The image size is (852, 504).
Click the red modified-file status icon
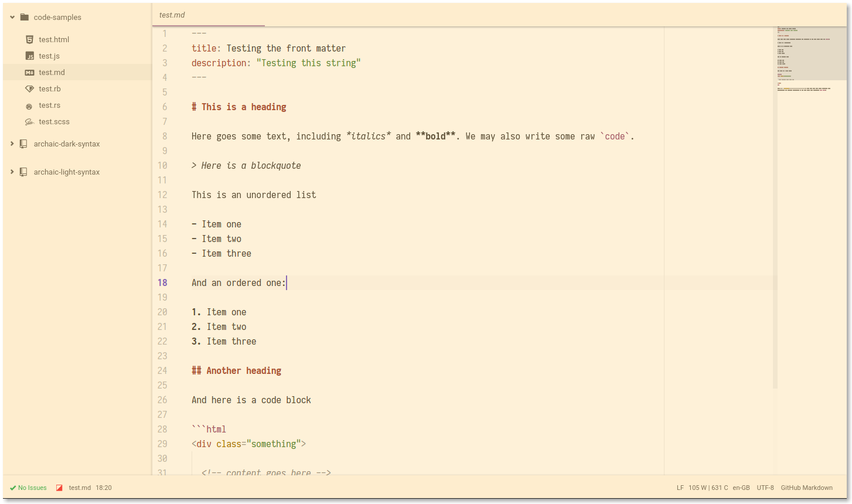coord(59,488)
